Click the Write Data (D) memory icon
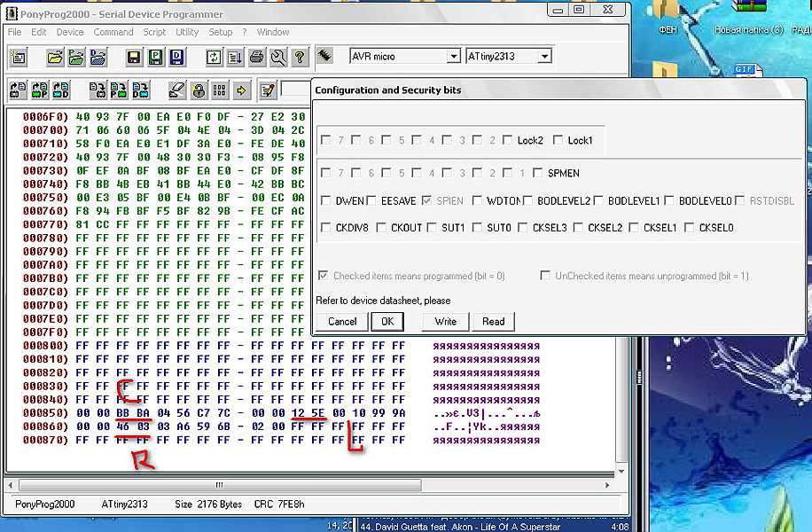812x532 pixels. click(x=141, y=90)
